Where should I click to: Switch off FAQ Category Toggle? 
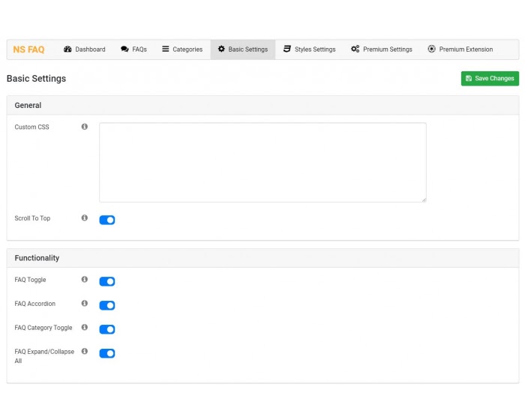107,329
